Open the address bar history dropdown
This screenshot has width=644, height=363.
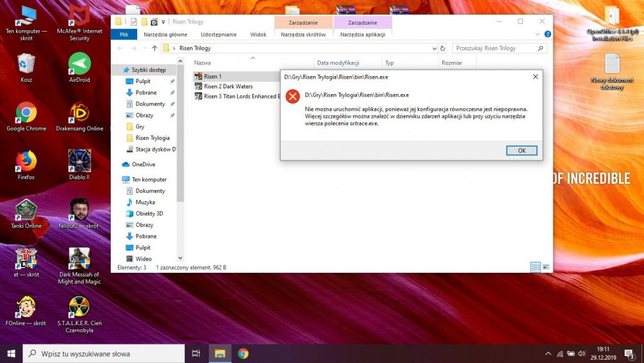coord(434,48)
